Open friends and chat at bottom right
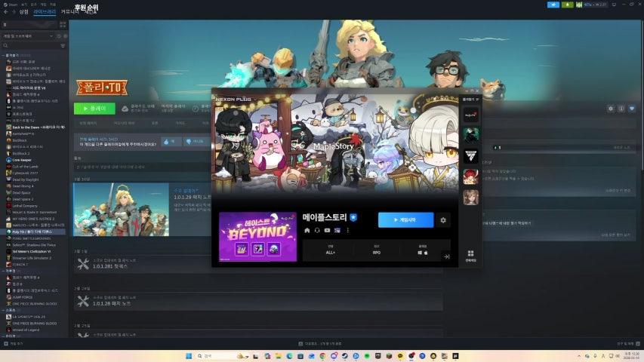 tap(628, 344)
